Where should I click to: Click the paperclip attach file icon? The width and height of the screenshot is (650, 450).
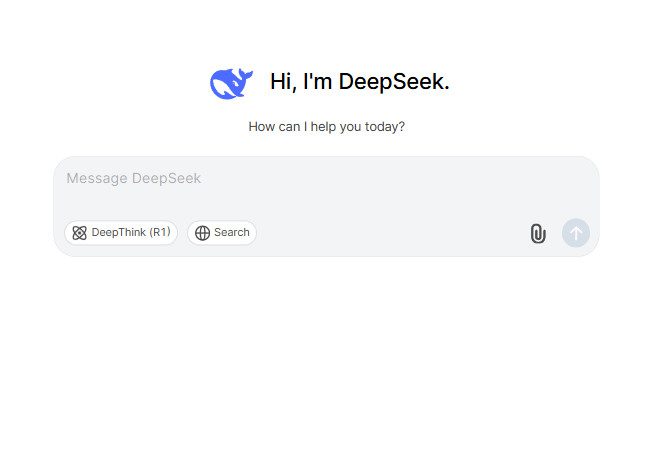[538, 233]
